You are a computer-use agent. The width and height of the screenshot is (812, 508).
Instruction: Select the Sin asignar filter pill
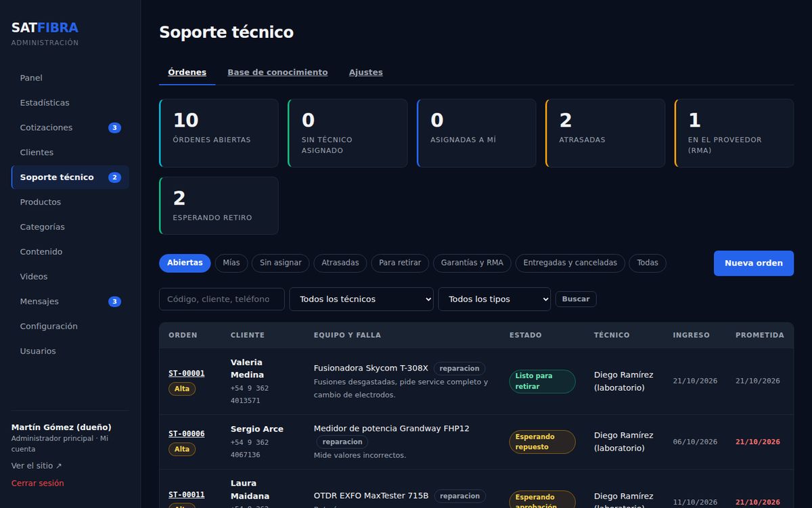tap(281, 263)
